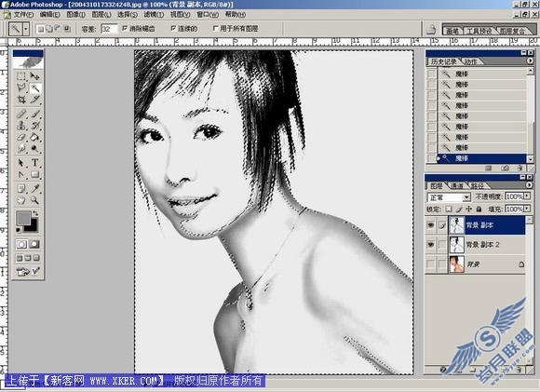The width and height of the screenshot is (540, 392).
Task: Click the foreground color swatch
Action: point(23,219)
